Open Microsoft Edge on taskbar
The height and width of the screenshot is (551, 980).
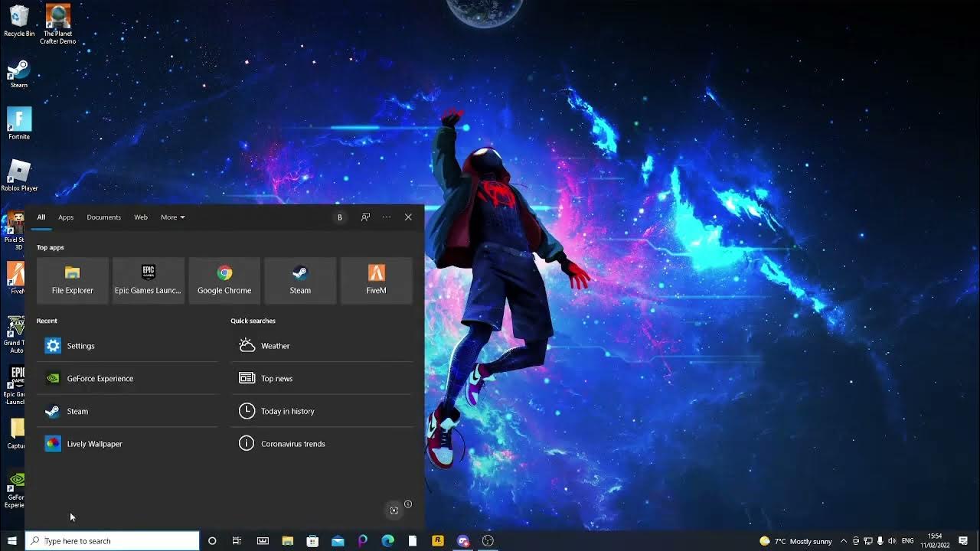[388, 541]
